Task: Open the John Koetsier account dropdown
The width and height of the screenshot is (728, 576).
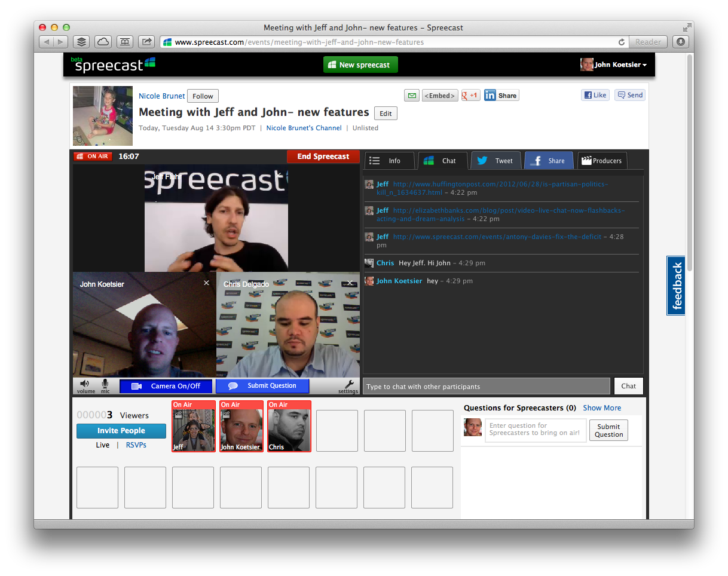Action: 614,65
